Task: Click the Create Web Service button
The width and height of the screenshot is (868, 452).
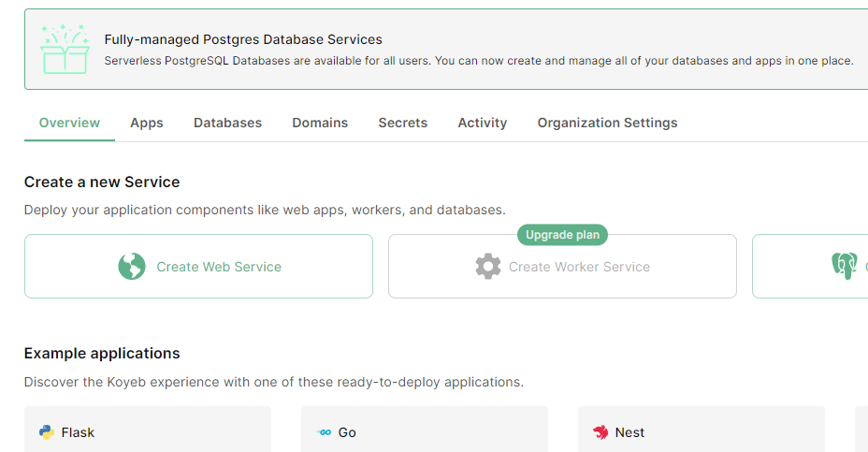Action: point(219,267)
